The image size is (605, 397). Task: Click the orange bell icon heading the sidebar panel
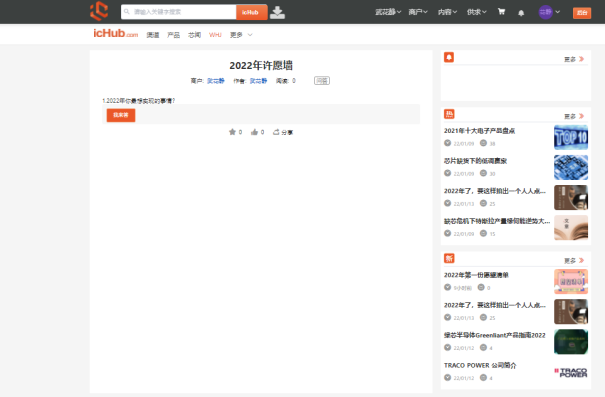click(x=449, y=57)
